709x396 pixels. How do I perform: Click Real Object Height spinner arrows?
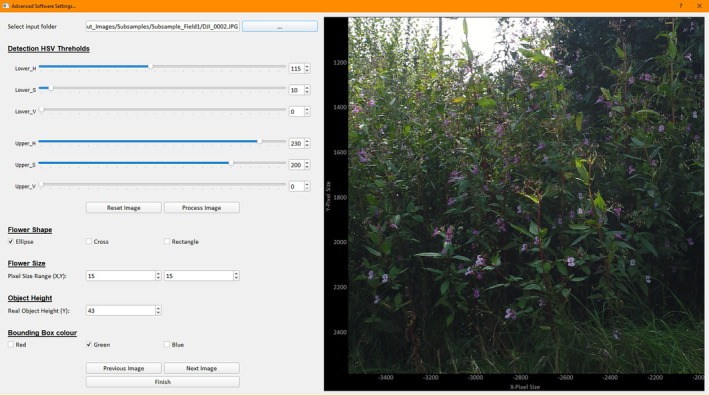click(158, 311)
